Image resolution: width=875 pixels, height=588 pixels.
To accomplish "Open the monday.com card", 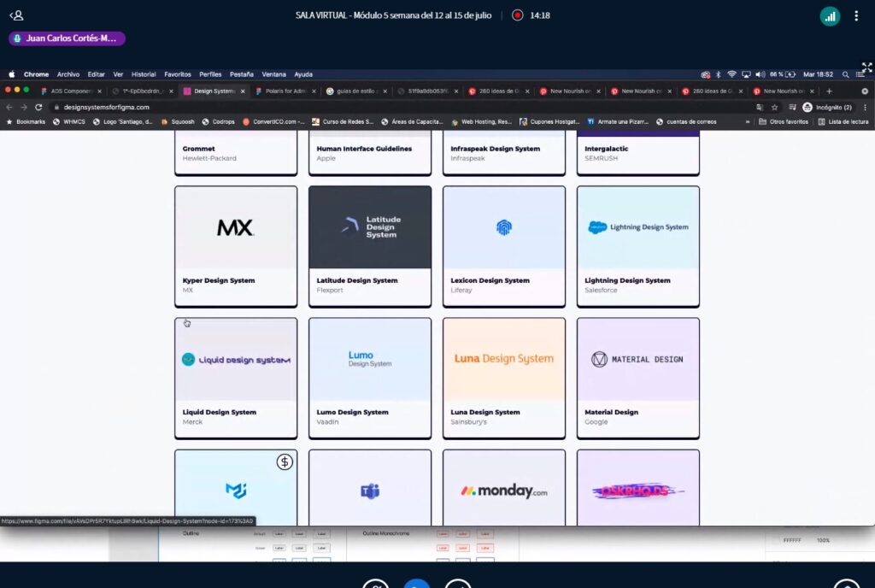I will pos(504,488).
